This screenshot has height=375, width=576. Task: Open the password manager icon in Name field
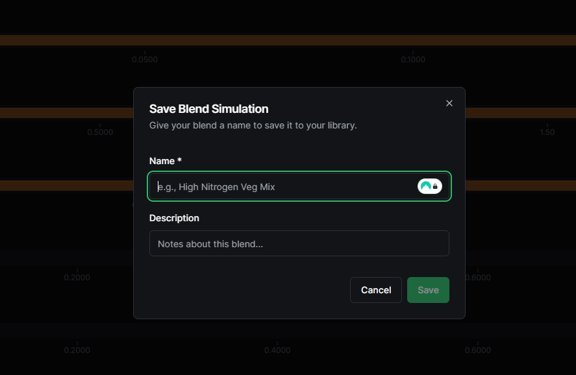tap(429, 186)
